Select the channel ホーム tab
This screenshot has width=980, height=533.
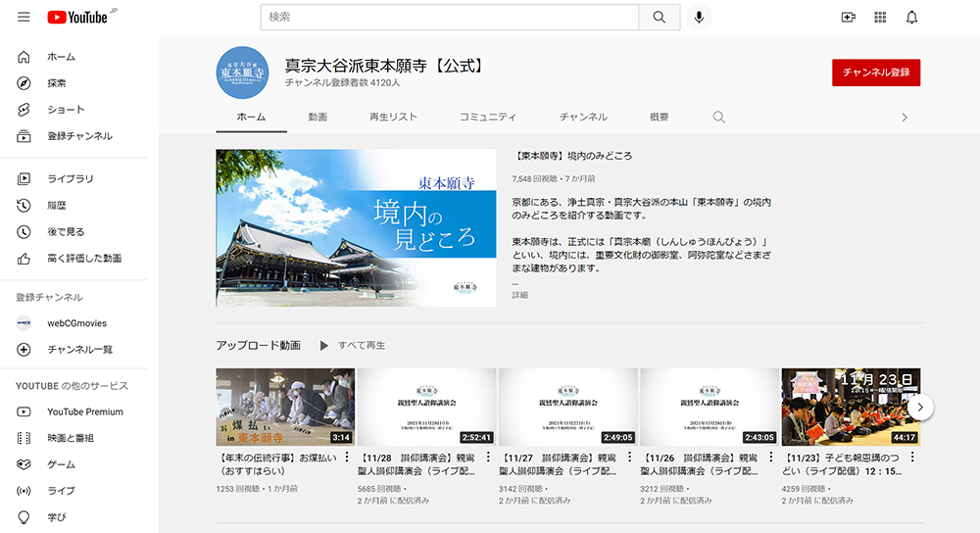251,117
